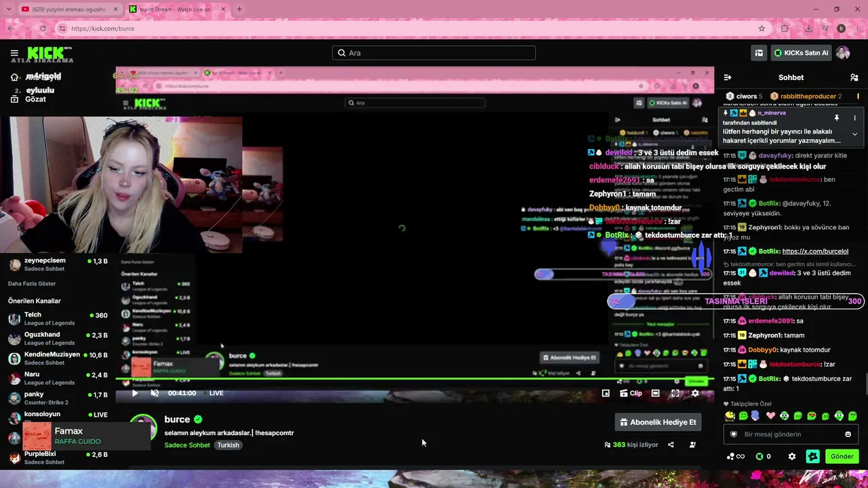Image resolution: width=868 pixels, height=488 pixels.
Task: Insert the blue thumbs-up emote
Action: point(755,416)
